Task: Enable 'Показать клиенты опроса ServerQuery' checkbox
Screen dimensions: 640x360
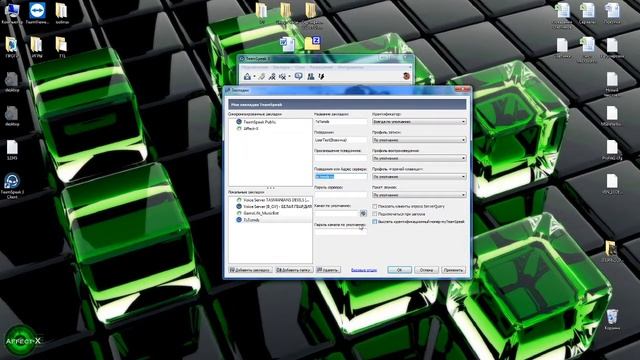Action: click(x=375, y=207)
